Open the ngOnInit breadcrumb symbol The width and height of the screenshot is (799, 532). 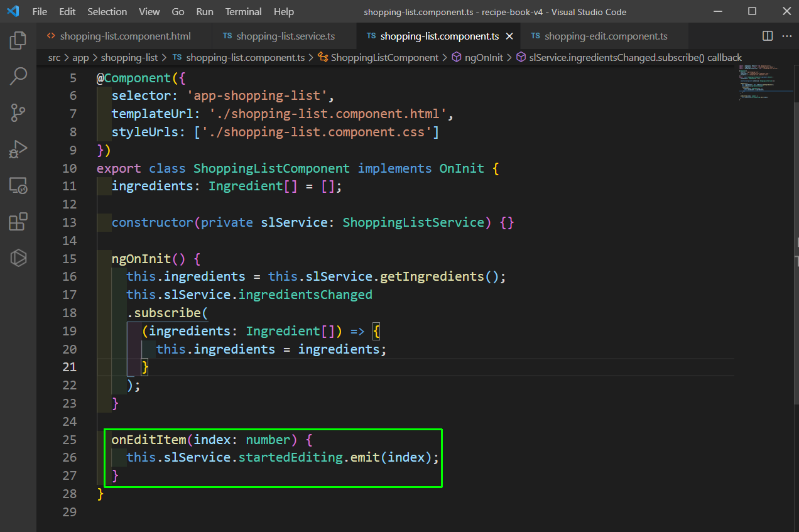[477, 57]
